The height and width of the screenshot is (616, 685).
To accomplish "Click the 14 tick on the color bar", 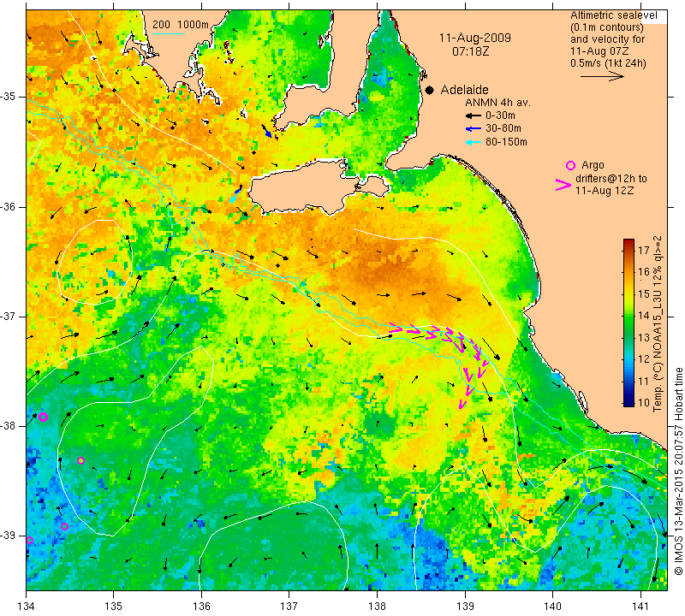I will 644,316.
